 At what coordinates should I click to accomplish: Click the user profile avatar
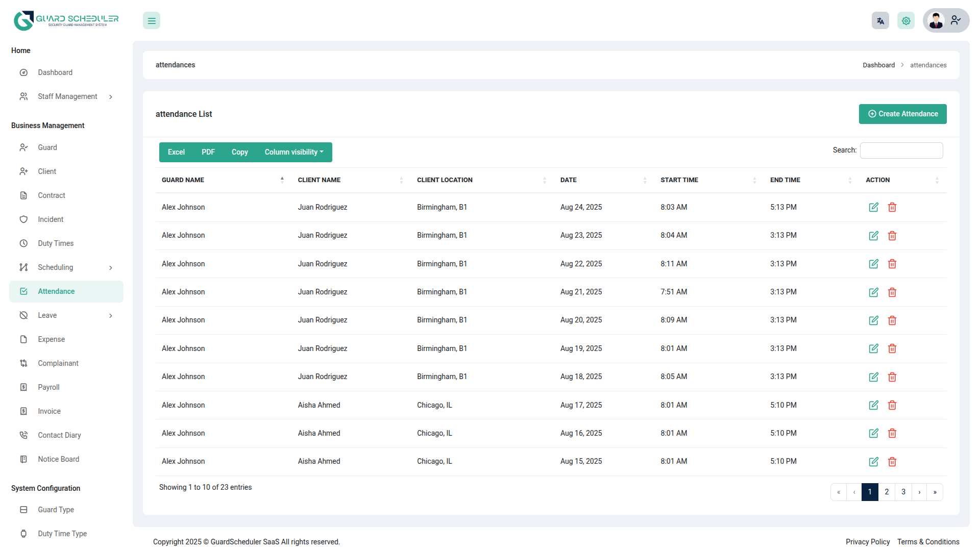pos(936,20)
